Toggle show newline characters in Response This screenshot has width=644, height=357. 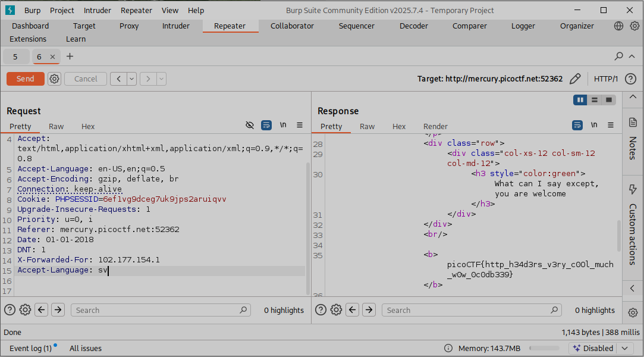pyautogui.click(x=594, y=125)
